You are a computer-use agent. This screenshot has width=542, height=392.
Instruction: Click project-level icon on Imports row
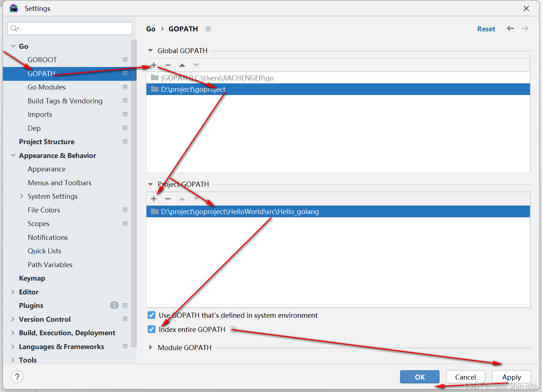tap(125, 114)
